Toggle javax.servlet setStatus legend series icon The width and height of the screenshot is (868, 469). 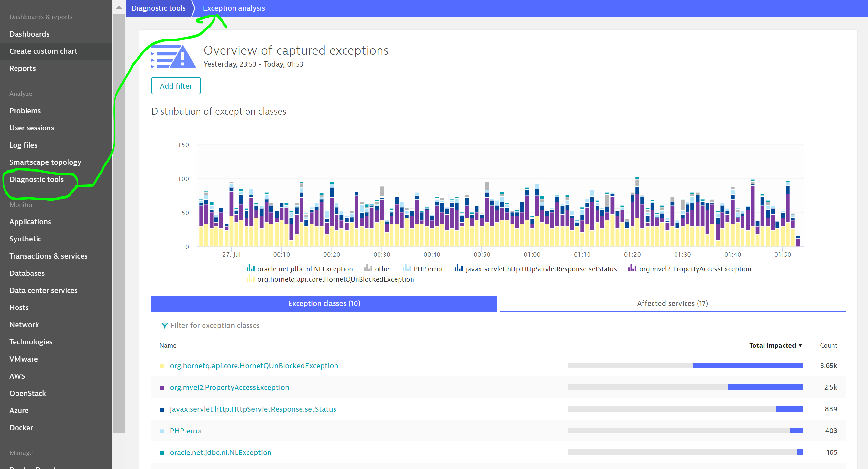(x=458, y=268)
